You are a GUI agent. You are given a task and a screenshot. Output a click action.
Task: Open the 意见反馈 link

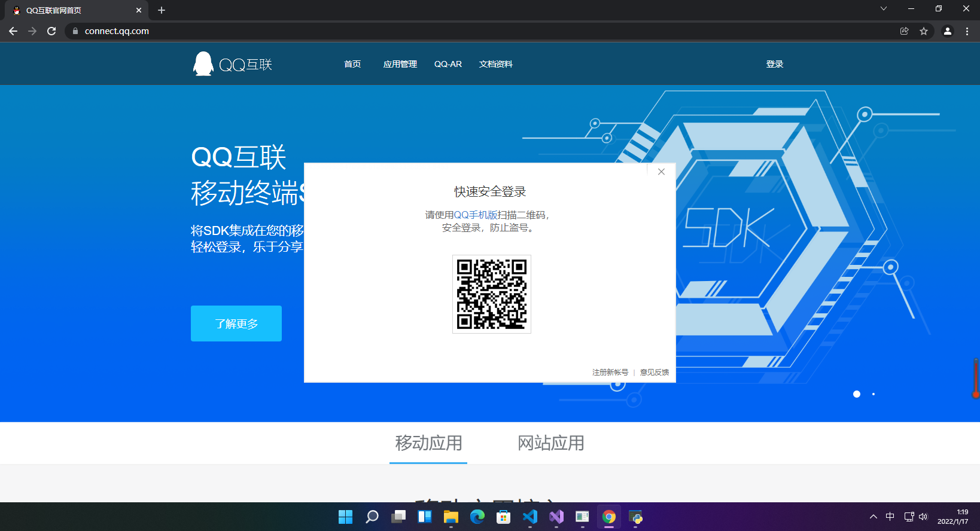tap(655, 372)
